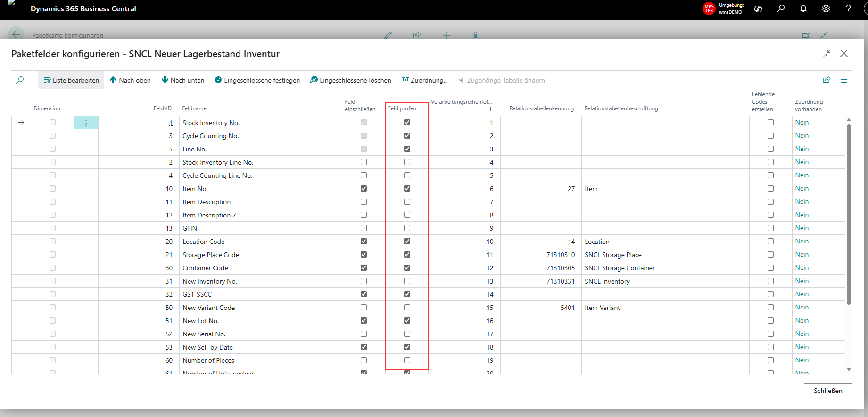Open global search in top bar
868x417 pixels.
pyautogui.click(x=781, y=8)
